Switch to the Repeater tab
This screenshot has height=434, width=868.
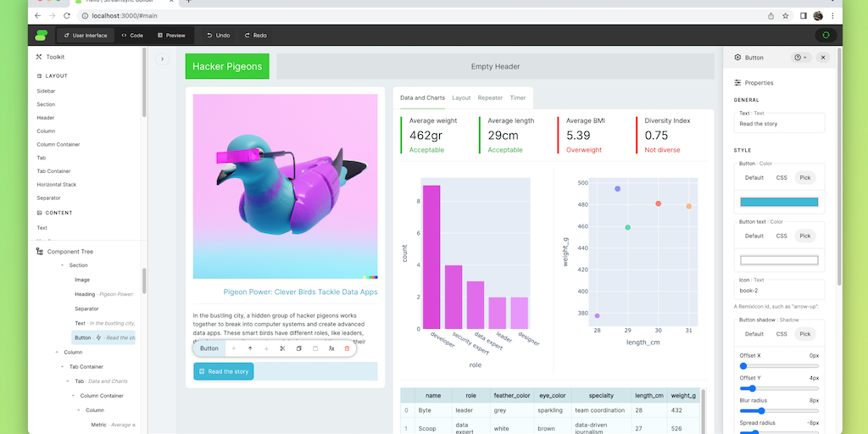pyautogui.click(x=490, y=98)
